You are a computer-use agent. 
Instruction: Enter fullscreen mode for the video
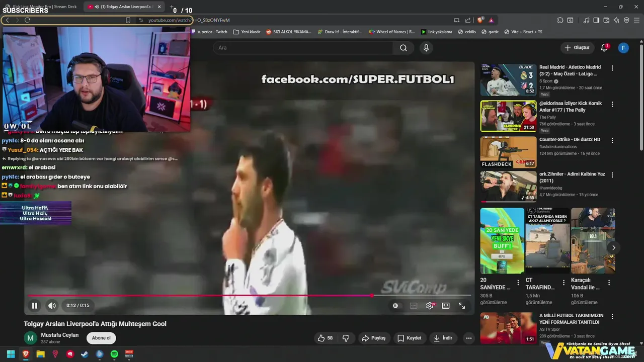[462, 305]
